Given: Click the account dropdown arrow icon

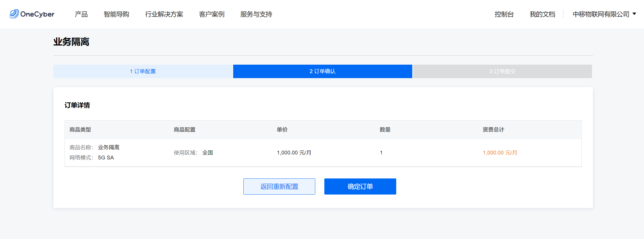Looking at the screenshot, I should pos(634,14).
